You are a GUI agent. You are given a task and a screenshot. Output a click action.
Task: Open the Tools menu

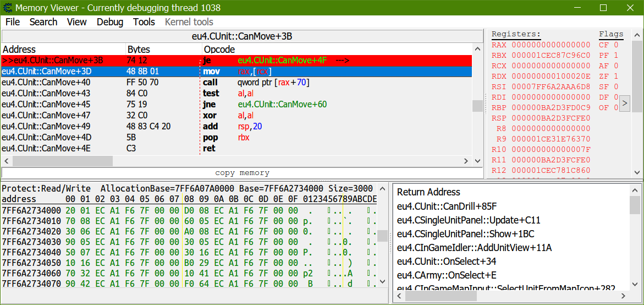144,22
